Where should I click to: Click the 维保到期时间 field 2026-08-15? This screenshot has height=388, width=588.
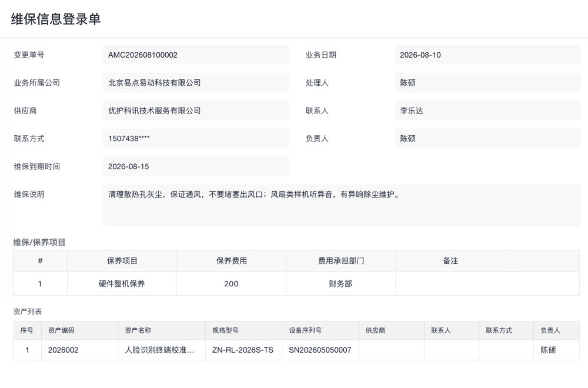click(x=196, y=166)
